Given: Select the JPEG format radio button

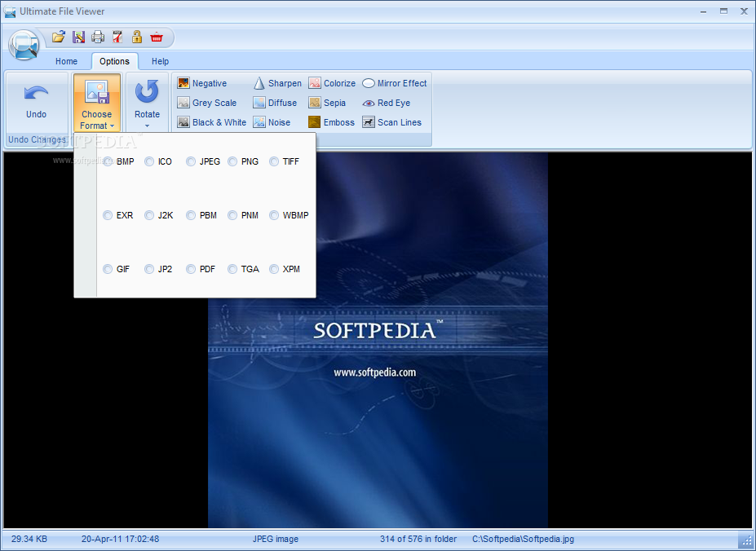Looking at the screenshot, I should (x=191, y=161).
